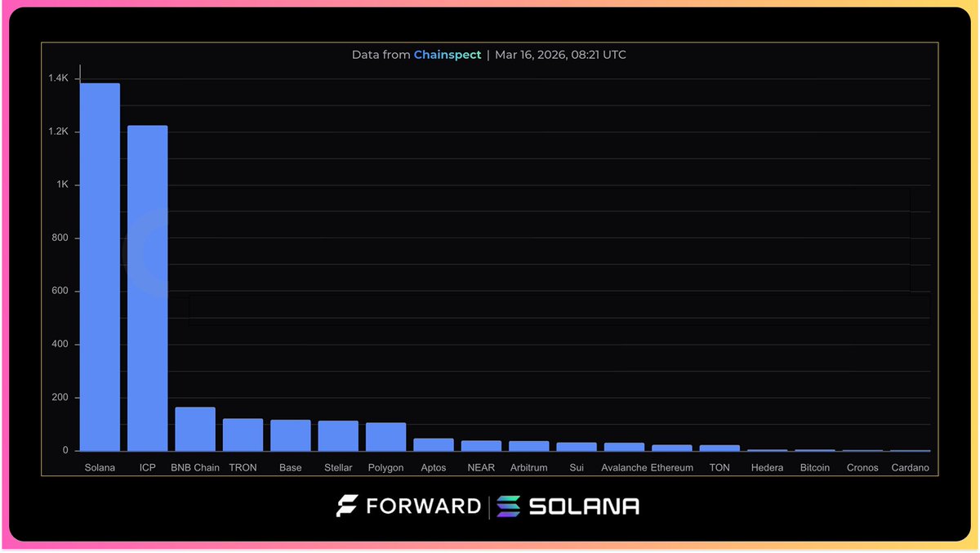
Task: Click the Solana axis label to toggle it
Action: [99, 467]
